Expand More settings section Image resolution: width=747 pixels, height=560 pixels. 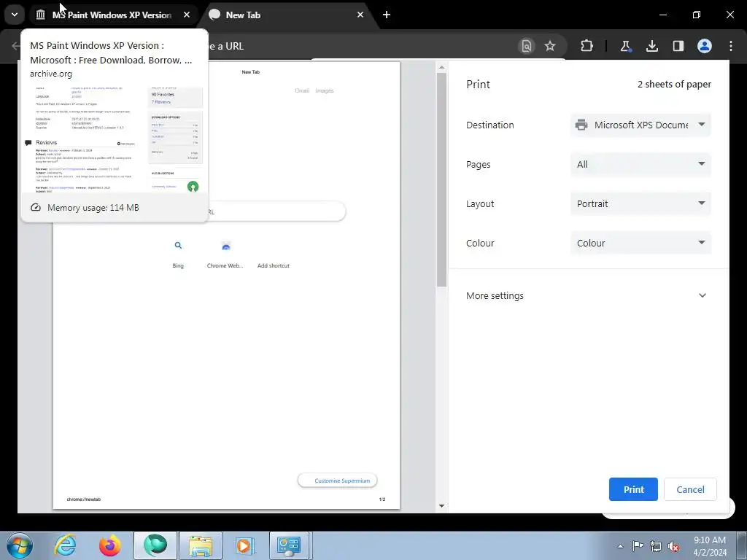click(589, 296)
